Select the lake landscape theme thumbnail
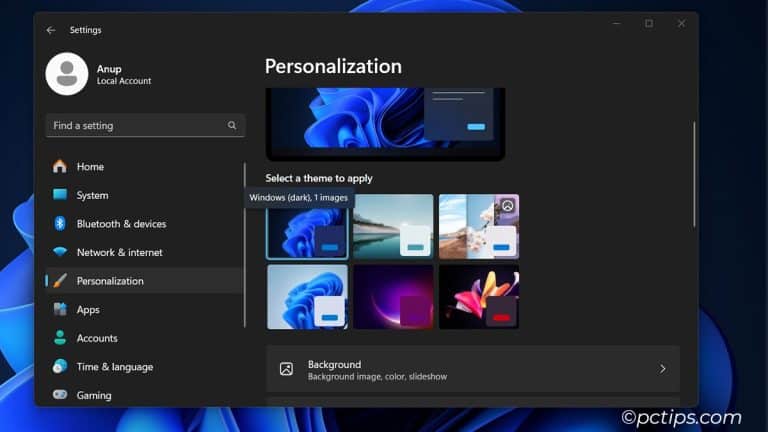This screenshot has width=768, height=432. click(393, 226)
